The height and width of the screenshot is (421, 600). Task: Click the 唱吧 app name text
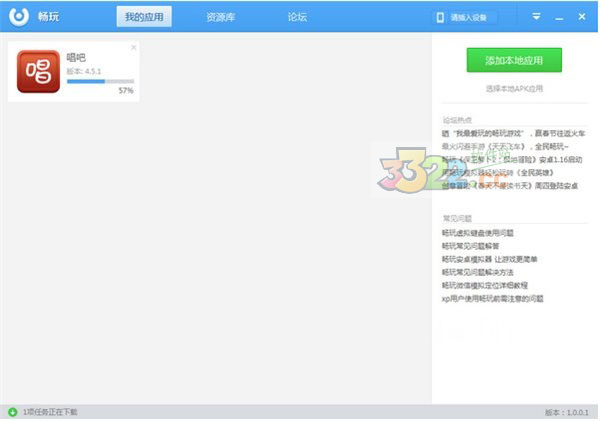tap(76, 57)
